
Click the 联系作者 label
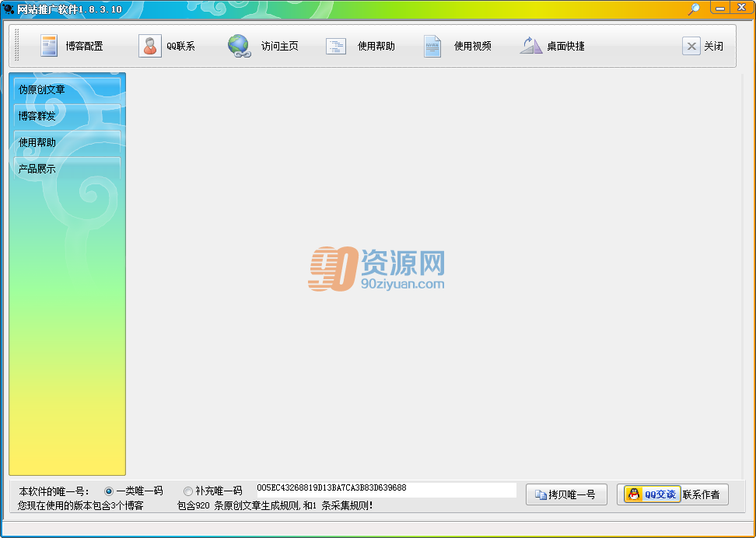(x=701, y=494)
